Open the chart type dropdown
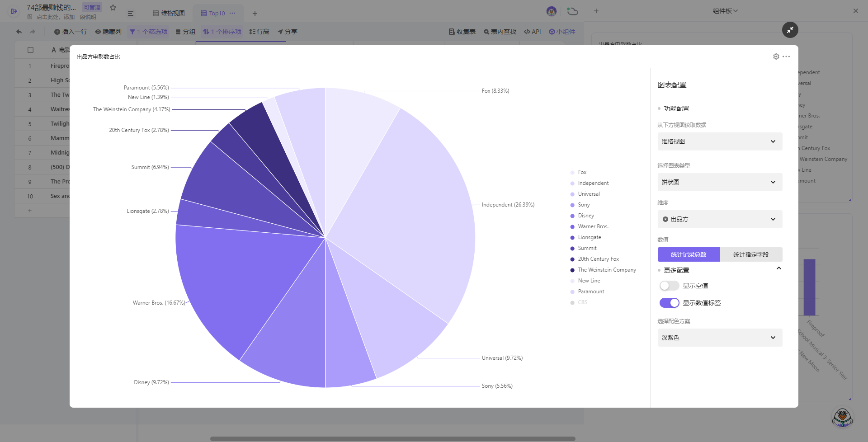This screenshot has height=442, width=868. click(x=719, y=182)
